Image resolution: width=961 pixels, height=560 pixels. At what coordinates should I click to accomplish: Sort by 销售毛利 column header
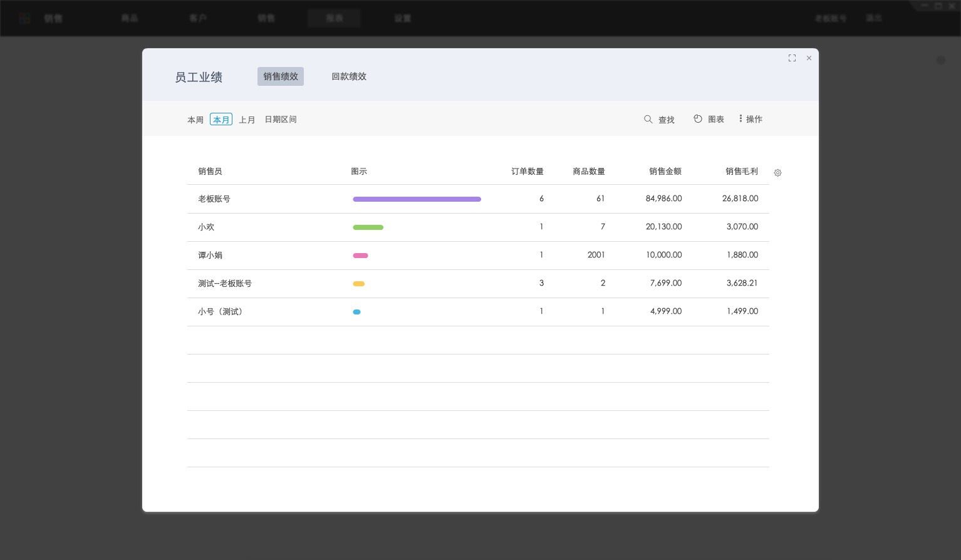[x=741, y=171]
